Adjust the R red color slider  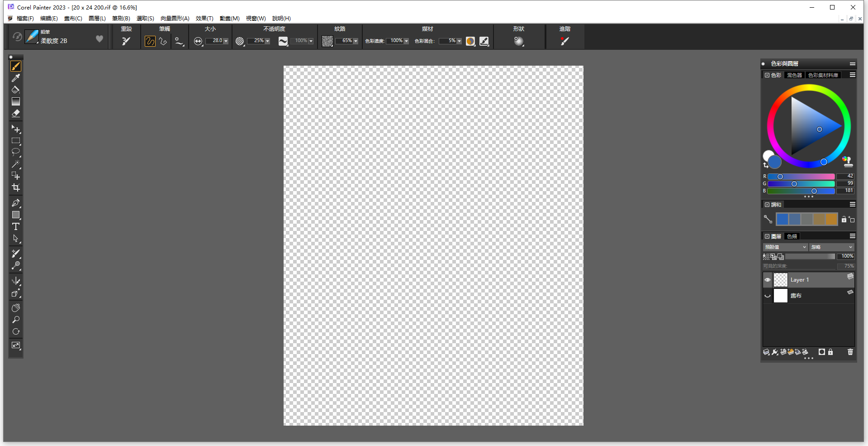pyautogui.click(x=801, y=177)
